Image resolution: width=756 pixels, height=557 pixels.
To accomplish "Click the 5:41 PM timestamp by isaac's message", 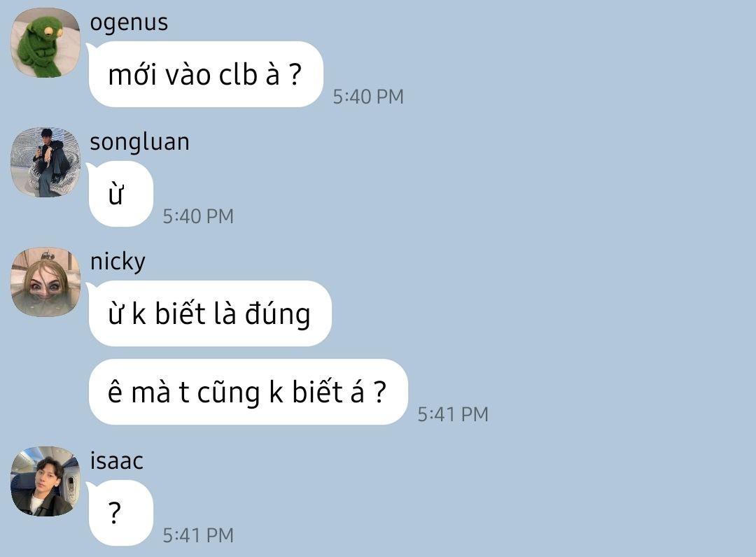I will tap(197, 535).
